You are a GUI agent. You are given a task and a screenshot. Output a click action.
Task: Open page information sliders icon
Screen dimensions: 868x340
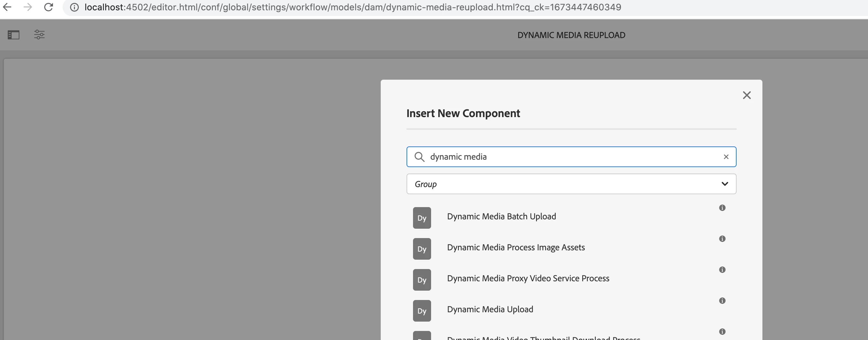[x=39, y=34]
